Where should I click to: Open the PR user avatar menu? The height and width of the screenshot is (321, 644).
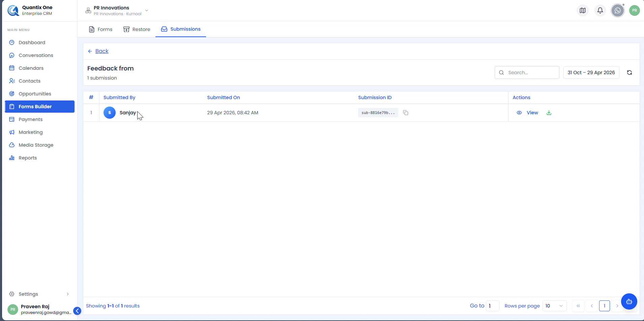click(x=635, y=10)
